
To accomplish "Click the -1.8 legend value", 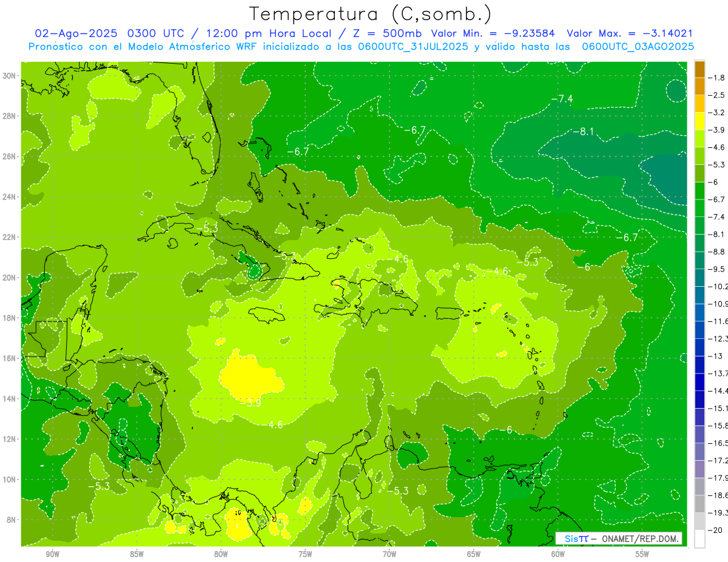I will [x=717, y=78].
